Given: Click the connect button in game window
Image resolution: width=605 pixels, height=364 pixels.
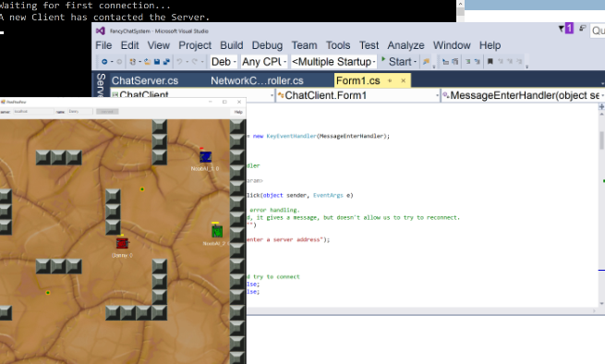Looking at the screenshot, I should (x=107, y=112).
